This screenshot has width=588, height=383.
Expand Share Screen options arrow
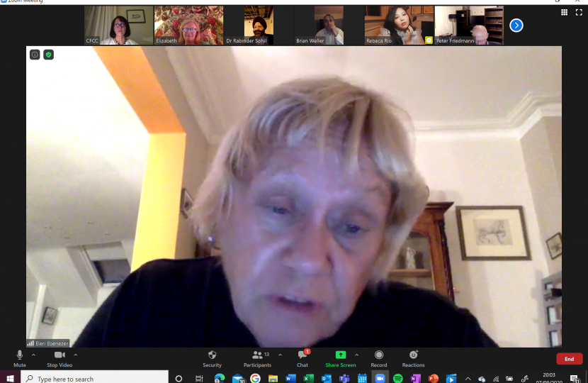click(x=356, y=355)
